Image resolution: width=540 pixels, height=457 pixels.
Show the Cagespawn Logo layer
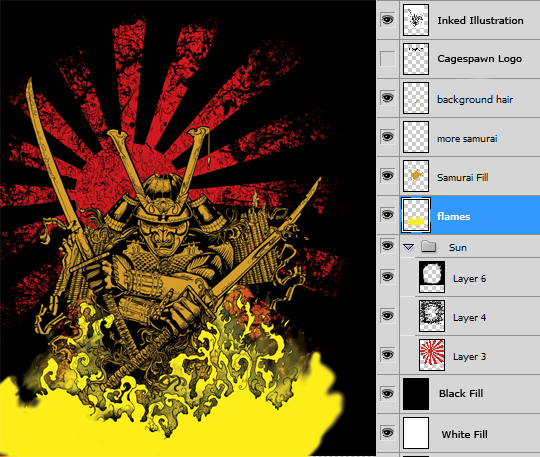click(387, 59)
